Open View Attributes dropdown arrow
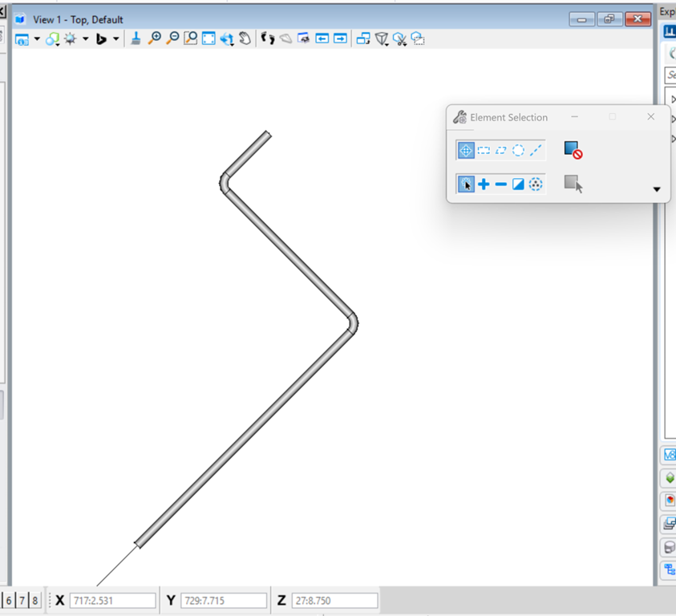The width and height of the screenshot is (676, 616). [37, 38]
